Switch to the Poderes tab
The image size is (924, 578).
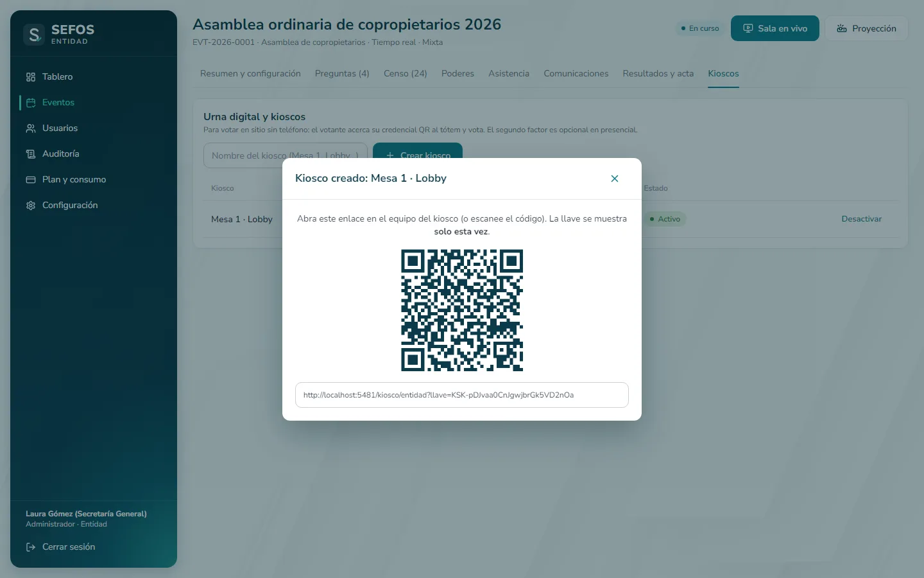coord(458,74)
